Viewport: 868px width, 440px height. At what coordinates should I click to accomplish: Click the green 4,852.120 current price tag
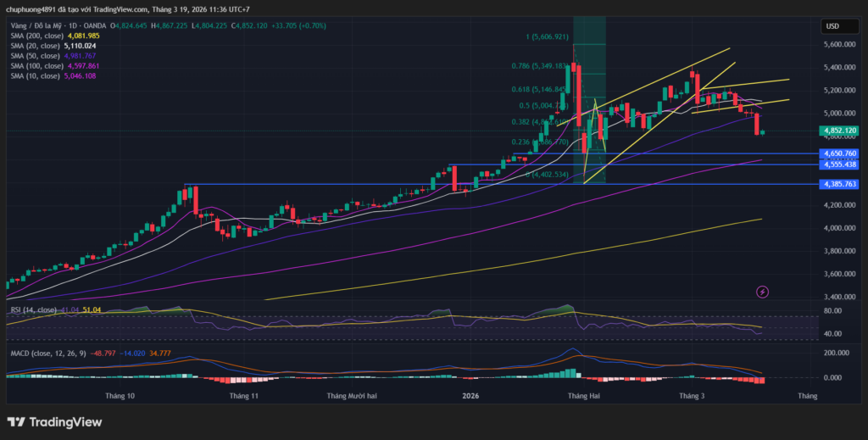838,131
